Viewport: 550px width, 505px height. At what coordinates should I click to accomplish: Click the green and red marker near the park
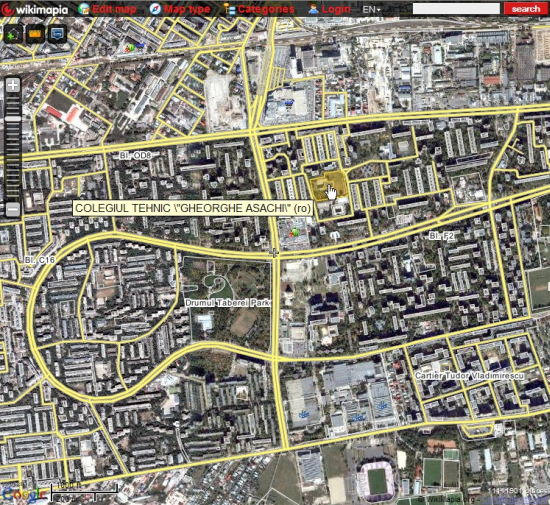294,232
